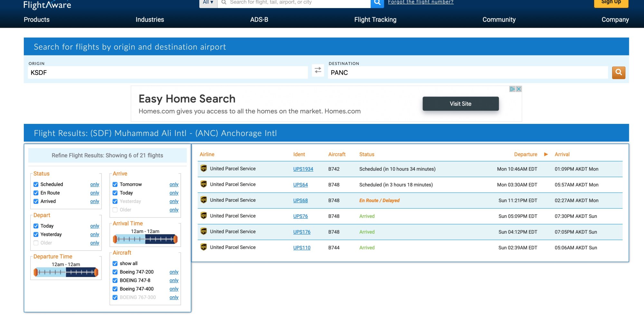644x324 pixels.
Task: Click the UPS logo in UPS1934 row
Action: [204, 168]
